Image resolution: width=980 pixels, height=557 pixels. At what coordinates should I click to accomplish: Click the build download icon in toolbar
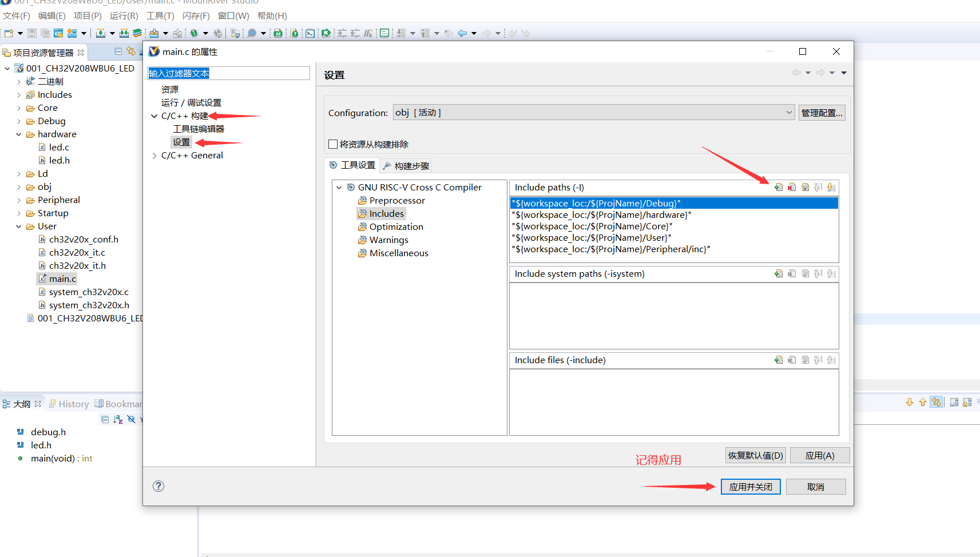[101, 33]
